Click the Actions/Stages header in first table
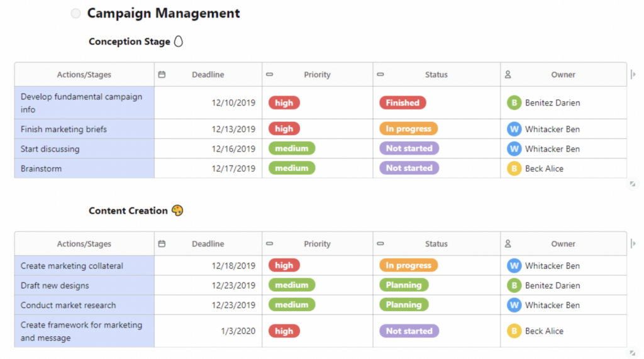Screen dimensions: 644x359 point(84,74)
